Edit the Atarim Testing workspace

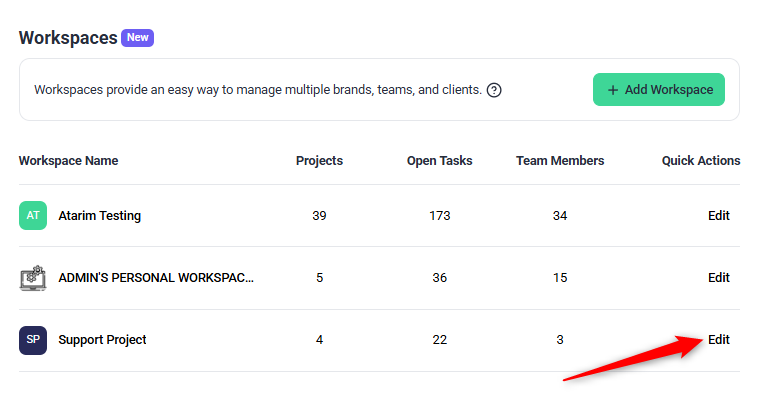[718, 215]
